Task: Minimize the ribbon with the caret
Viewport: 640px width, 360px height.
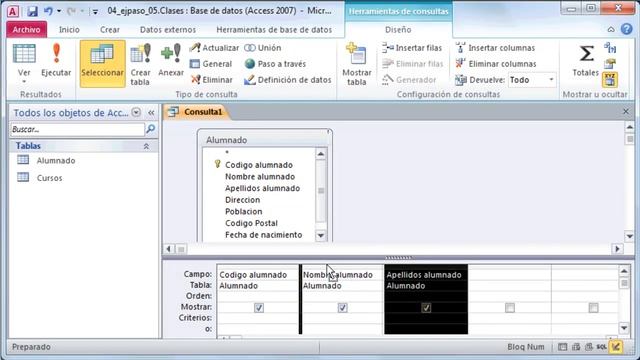Action: 611,29
